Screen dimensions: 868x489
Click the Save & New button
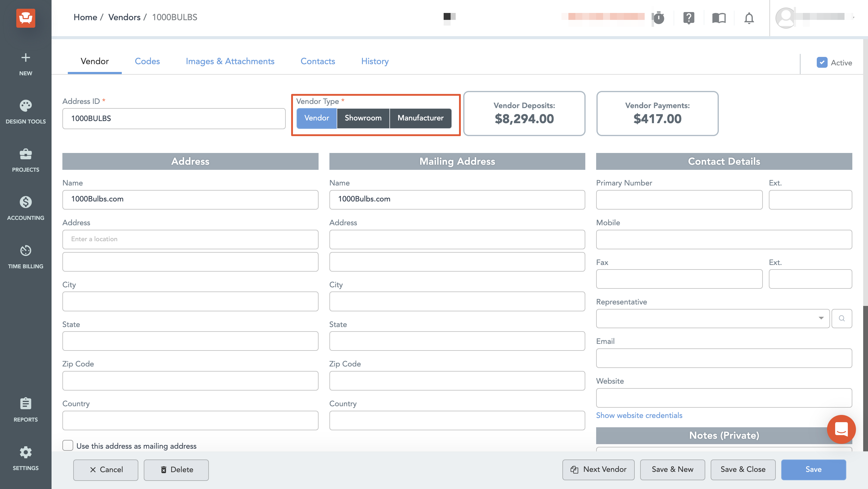point(672,469)
